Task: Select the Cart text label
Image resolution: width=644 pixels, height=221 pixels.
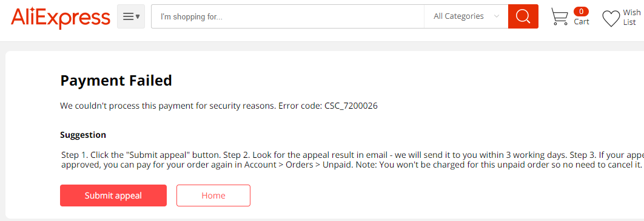Action: click(582, 22)
